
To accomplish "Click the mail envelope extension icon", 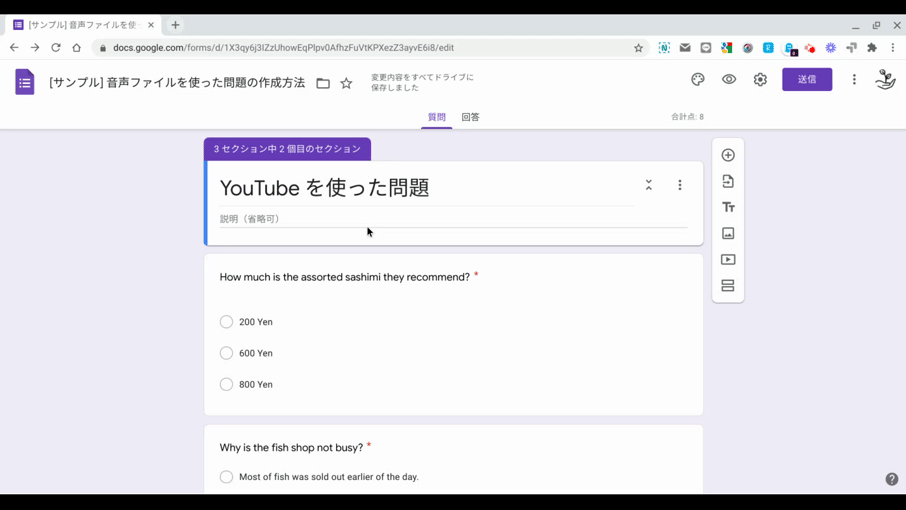I will pyautogui.click(x=685, y=48).
